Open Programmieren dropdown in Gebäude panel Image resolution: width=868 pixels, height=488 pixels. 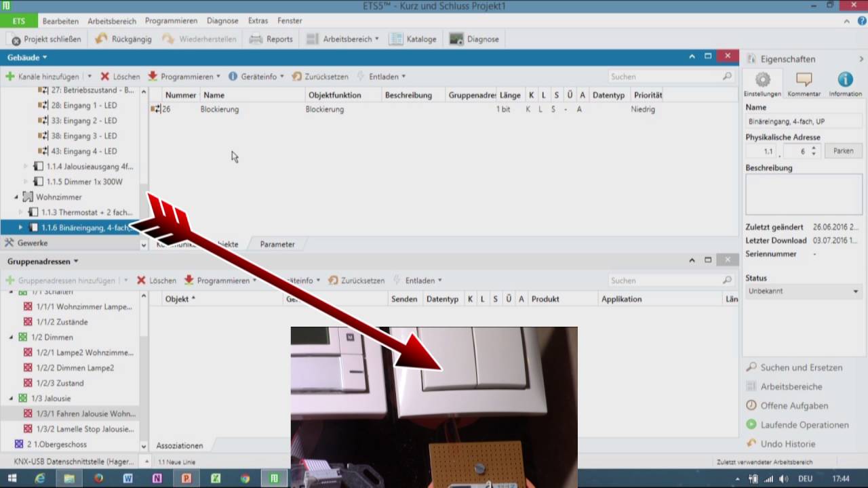coord(184,77)
